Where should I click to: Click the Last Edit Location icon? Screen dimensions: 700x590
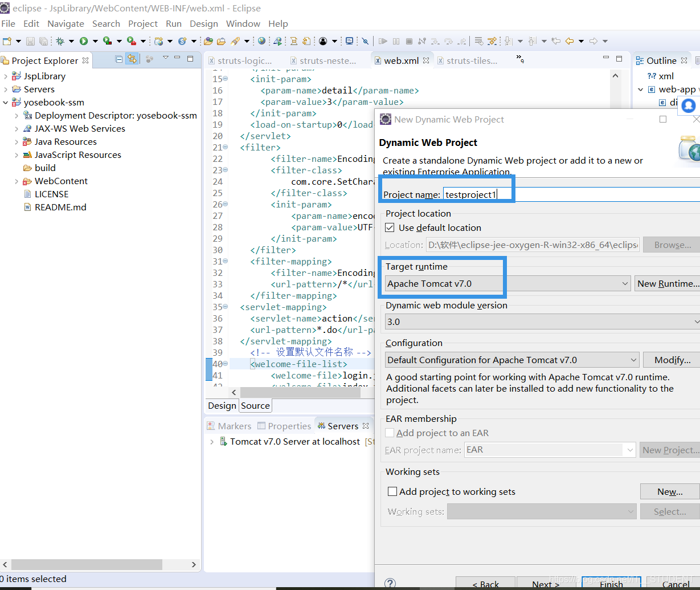point(556,41)
